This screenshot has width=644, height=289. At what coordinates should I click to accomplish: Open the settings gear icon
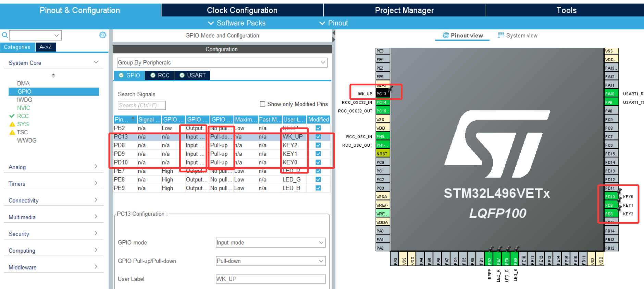103,35
